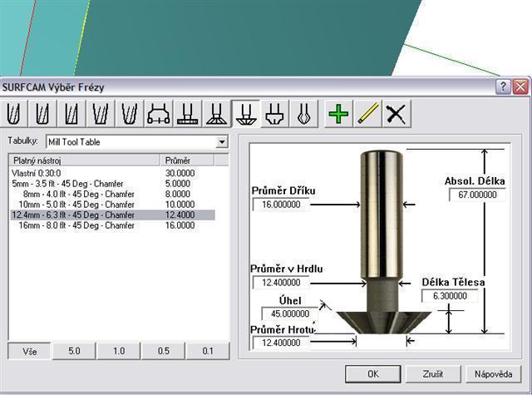Click diameter value 30.0000
Image resolution: width=532 pixels, height=395 pixels.
click(x=180, y=173)
